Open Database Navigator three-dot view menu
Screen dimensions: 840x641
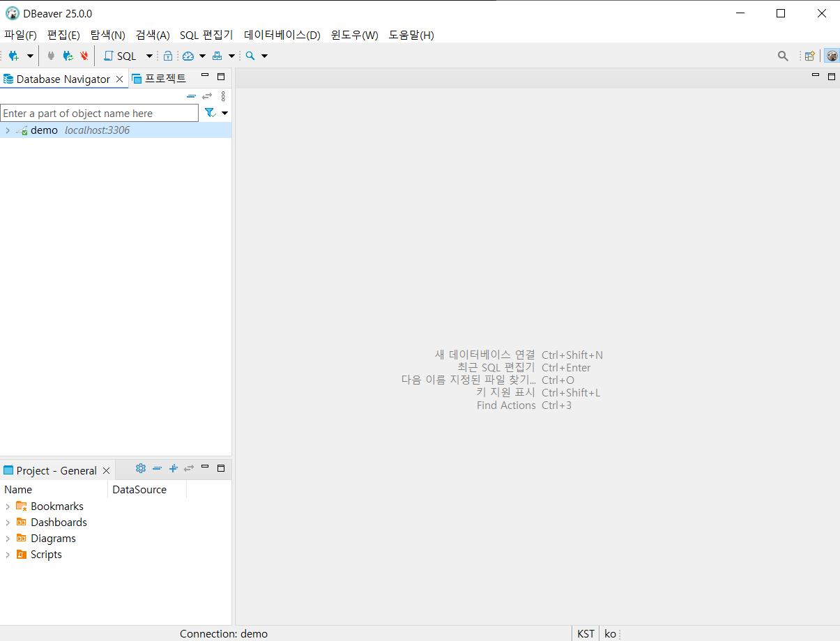coord(223,96)
